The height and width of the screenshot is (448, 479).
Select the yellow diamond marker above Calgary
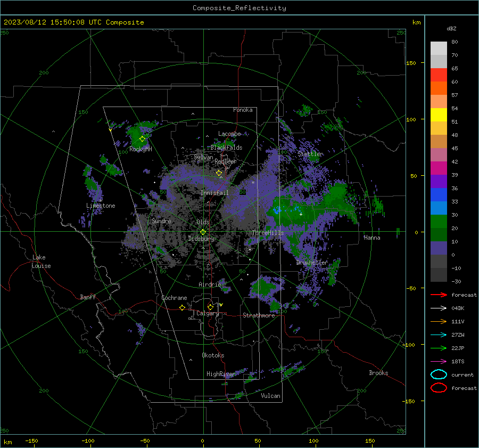pyautogui.click(x=210, y=307)
